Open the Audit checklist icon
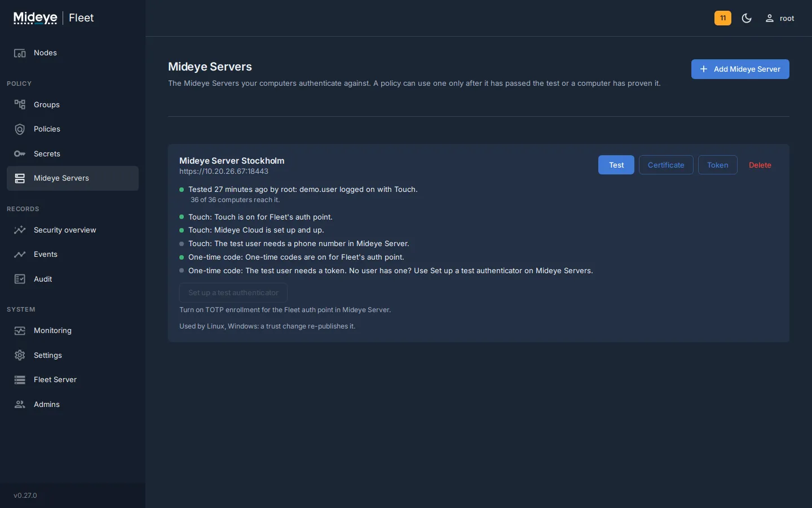The height and width of the screenshot is (508, 812). (20, 279)
